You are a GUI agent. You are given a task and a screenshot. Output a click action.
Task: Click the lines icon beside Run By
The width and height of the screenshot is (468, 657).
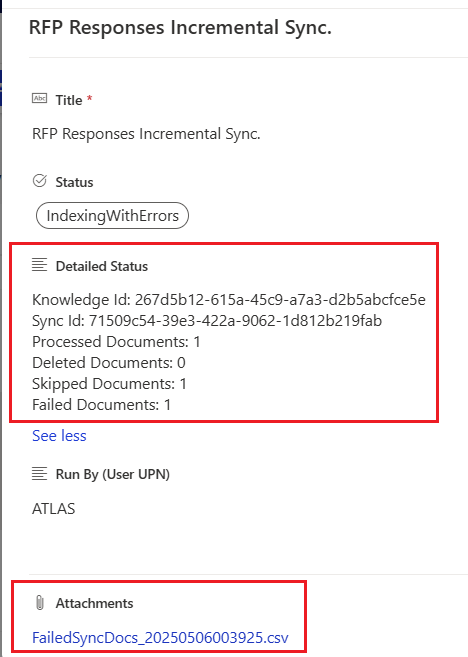(x=39, y=473)
